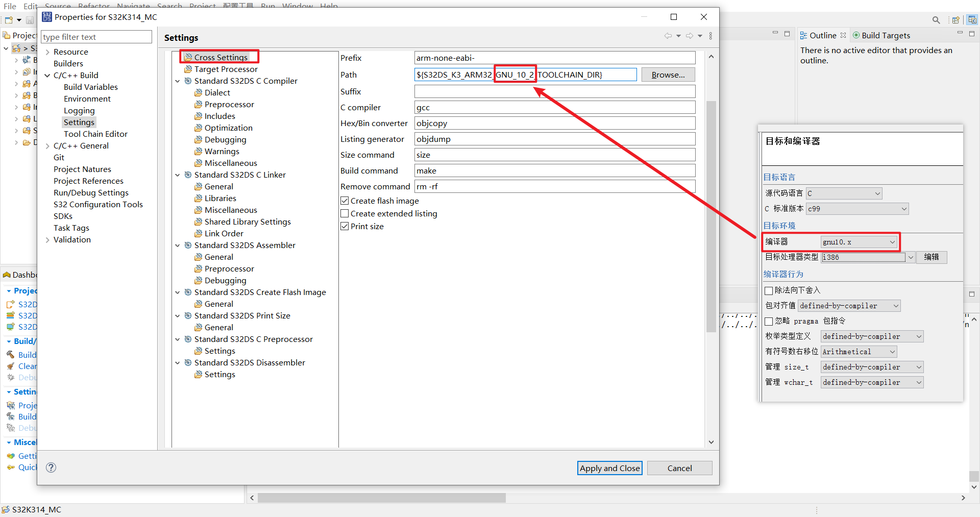Expand the Resource properties node

(x=47, y=52)
